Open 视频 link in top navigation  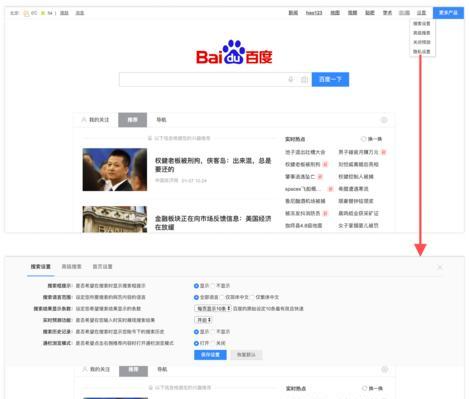352,13
